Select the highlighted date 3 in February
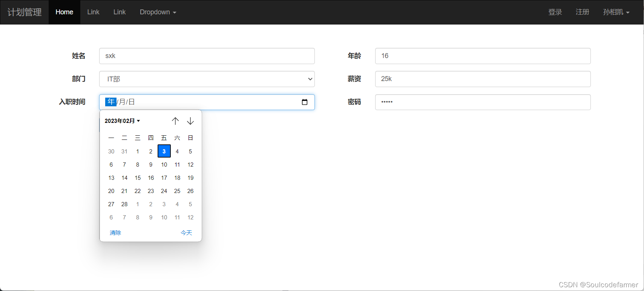This screenshot has width=644, height=291. click(x=164, y=151)
